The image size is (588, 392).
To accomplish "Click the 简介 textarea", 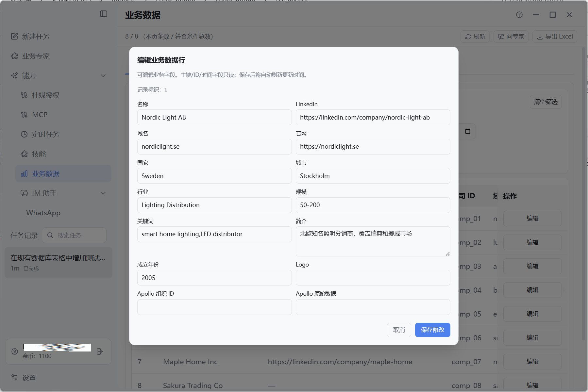I will (373, 241).
